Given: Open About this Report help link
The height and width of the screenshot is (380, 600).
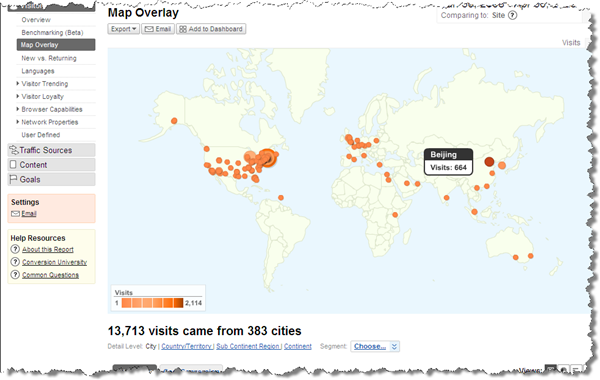Looking at the screenshot, I should [48, 250].
